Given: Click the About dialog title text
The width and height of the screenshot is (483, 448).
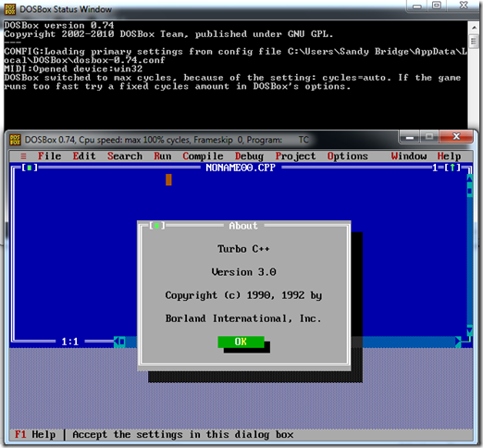Looking at the screenshot, I should [x=243, y=226].
